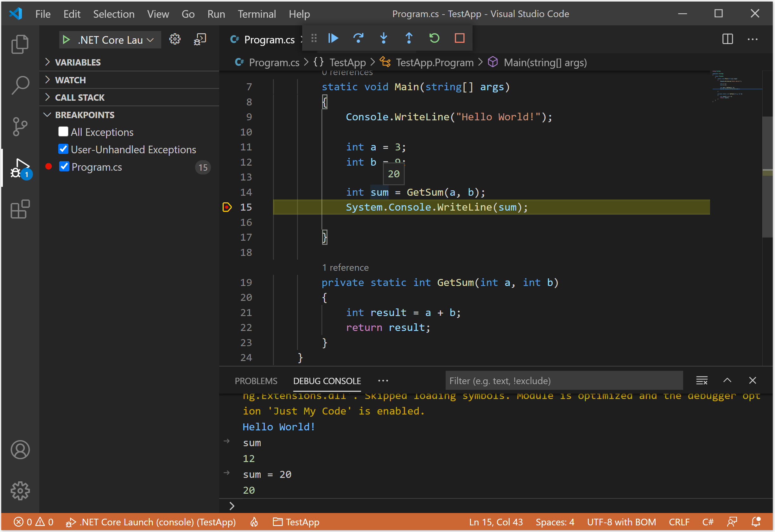Viewport: 775px width, 532px height.
Task: Click the Continue debug button
Action: (x=333, y=38)
